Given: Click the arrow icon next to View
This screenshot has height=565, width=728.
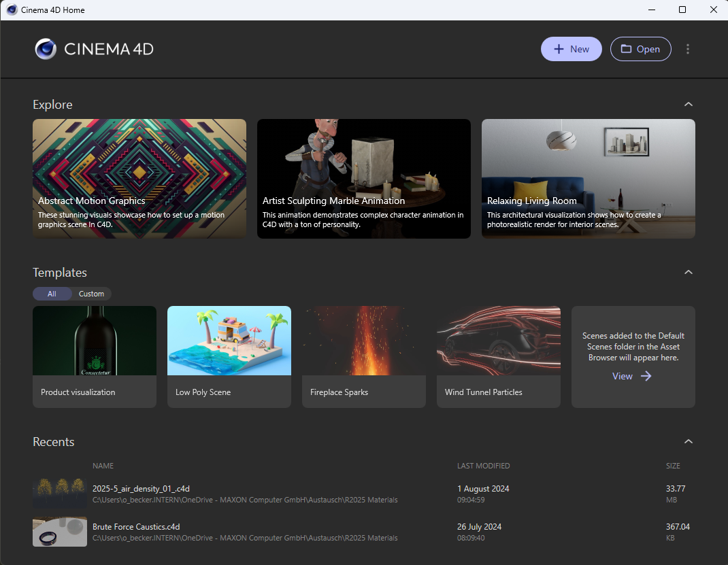Looking at the screenshot, I should 646,376.
